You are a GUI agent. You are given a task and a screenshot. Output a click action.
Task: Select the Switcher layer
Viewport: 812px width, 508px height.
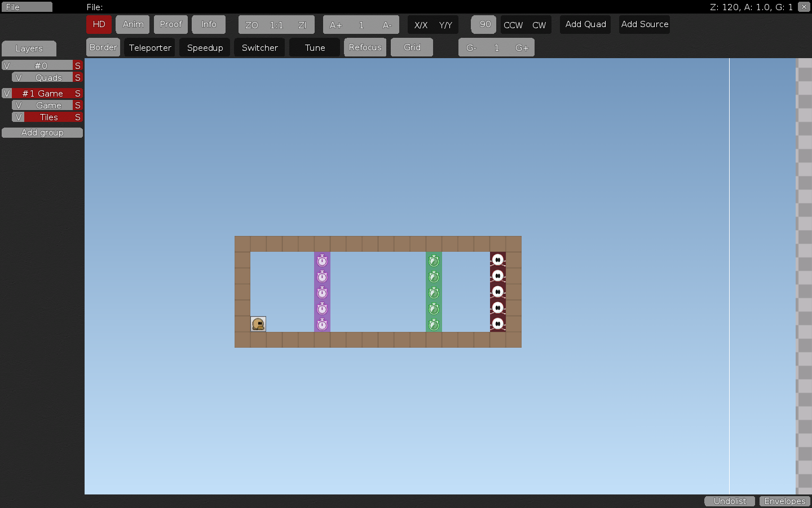click(x=259, y=47)
